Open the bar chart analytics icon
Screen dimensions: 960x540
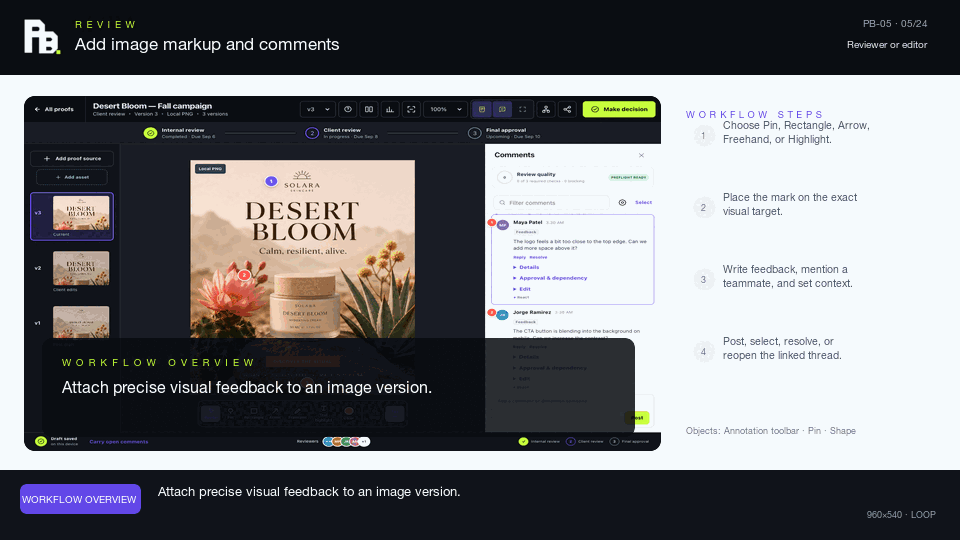tap(390, 109)
